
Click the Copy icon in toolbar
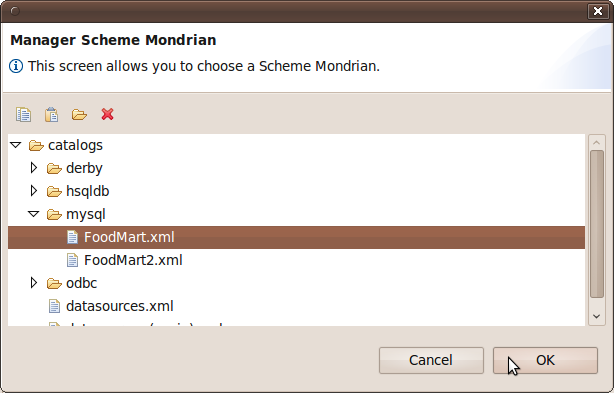click(23, 115)
